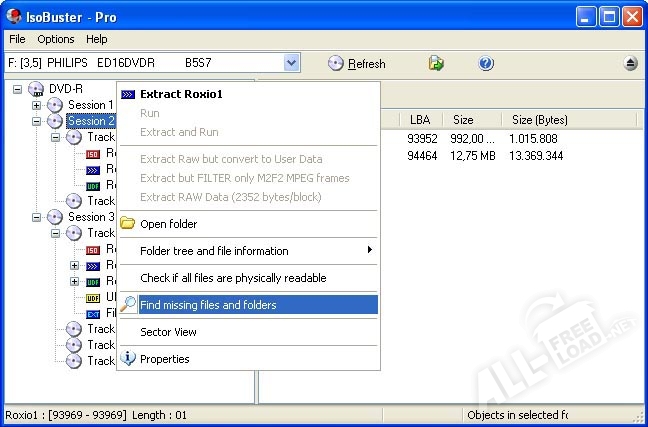Screen dimensions: 648x427
Task: Open the Options menu in menu bar
Action: pos(56,39)
